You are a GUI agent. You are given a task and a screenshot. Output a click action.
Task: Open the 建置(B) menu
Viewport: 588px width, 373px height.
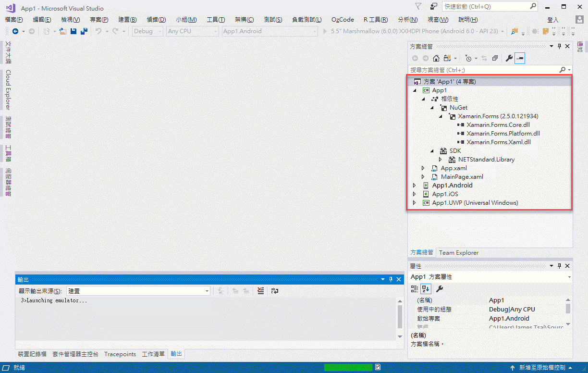click(127, 20)
